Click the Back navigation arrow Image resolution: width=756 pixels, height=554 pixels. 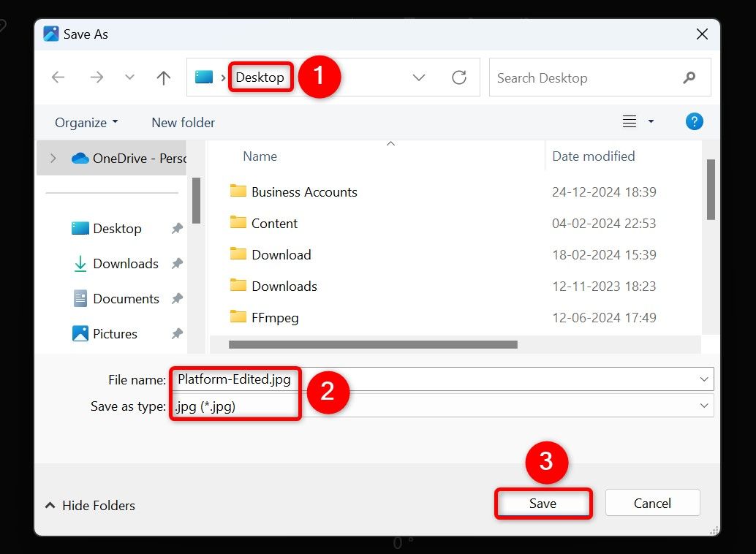click(58, 77)
